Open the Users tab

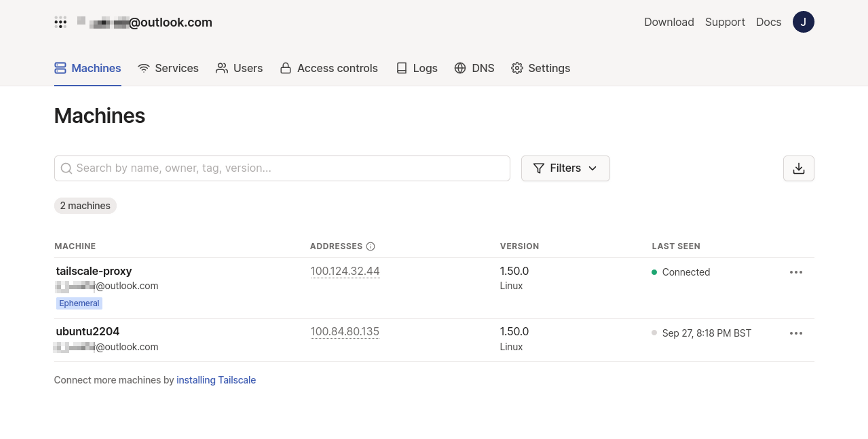pos(239,68)
